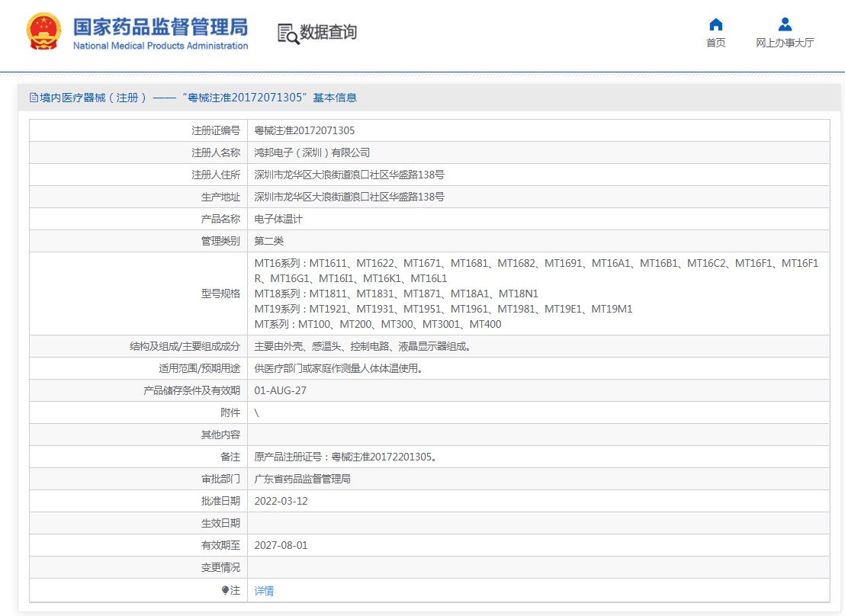Click registrant name 鸿邦电子（深圳）有限公司
Viewport: 845px width, 616px height.
(x=312, y=152)
